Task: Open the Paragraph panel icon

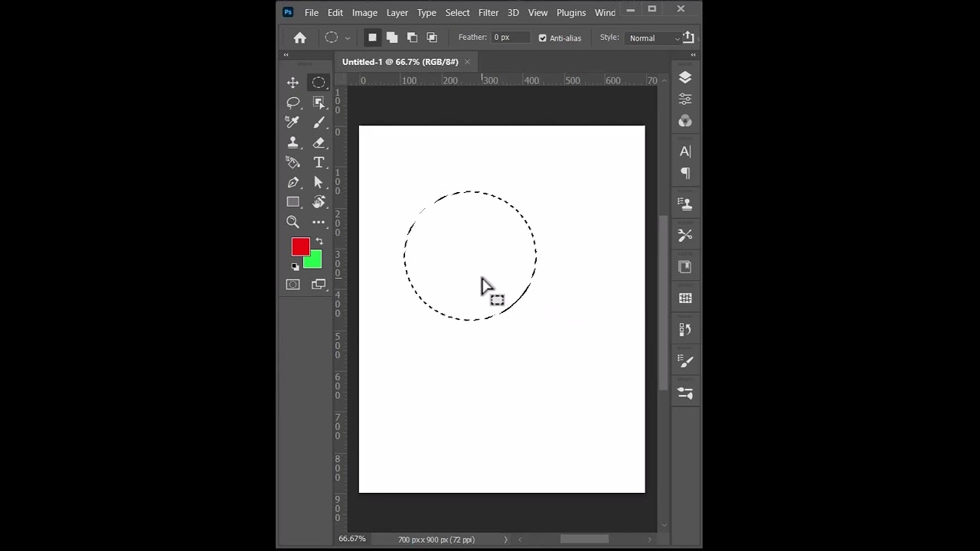Action: pyautogui.click(x=685, y=173)
